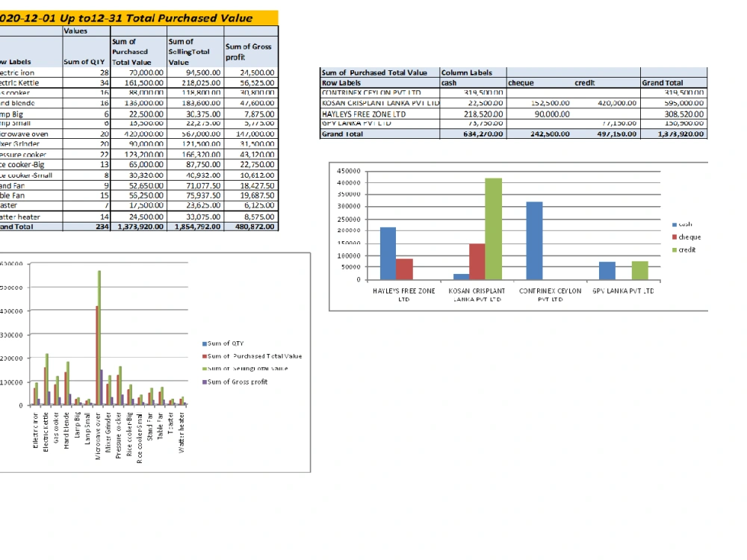Click the 7,875.00 Lamp Big gross profit
The height and width of the screenshot is (560, 747).
coord(251,114)
